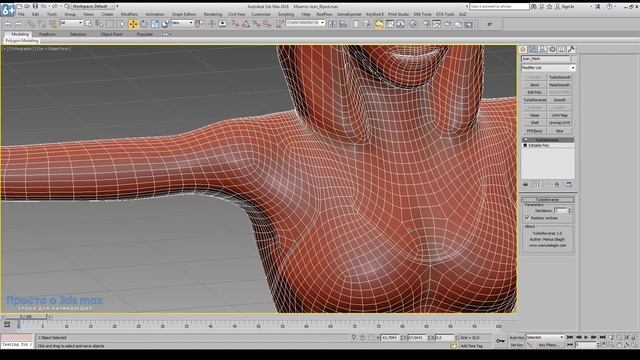Open the Modifier List dropdown

pos(548,68)
